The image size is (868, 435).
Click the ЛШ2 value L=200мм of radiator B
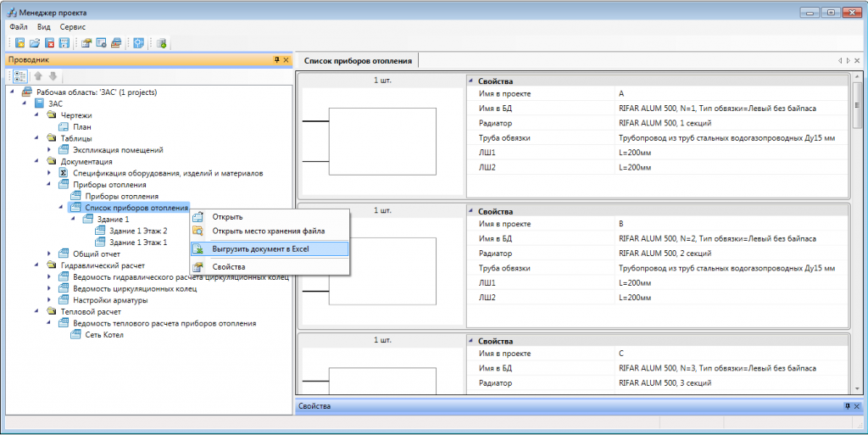[x=635, y=298]
